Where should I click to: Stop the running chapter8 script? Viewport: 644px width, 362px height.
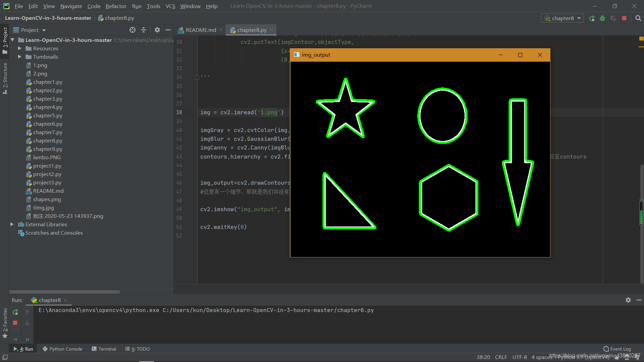tap(625, 18)
